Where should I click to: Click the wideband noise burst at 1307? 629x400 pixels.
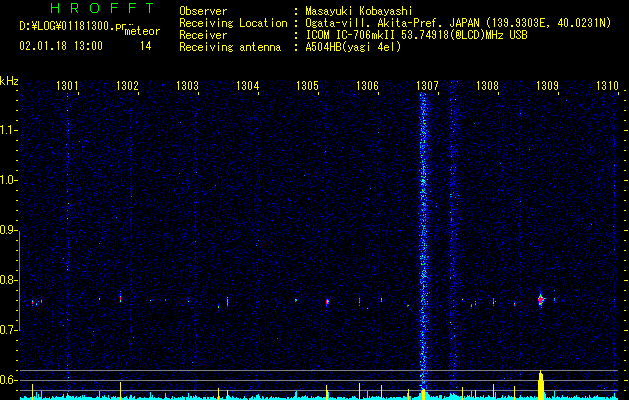pos(423,241)
